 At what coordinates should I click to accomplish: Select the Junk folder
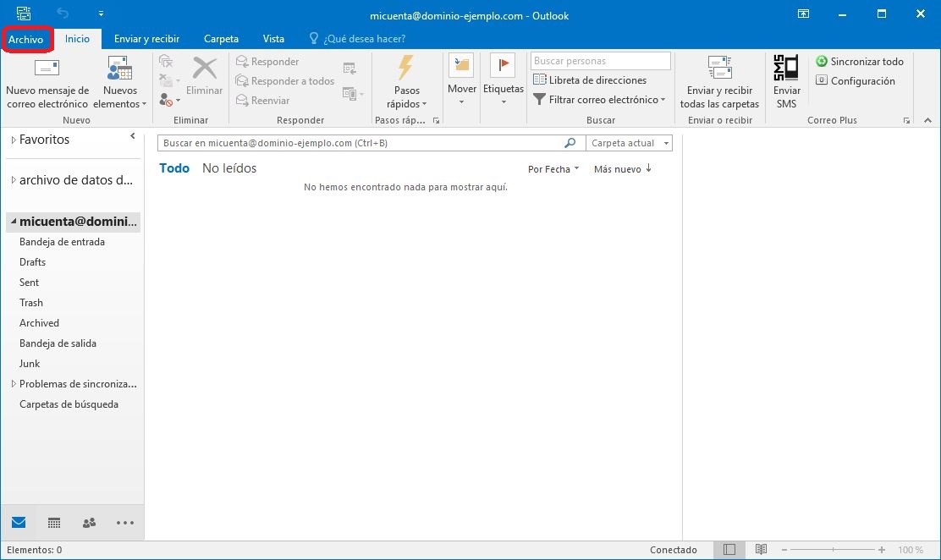[30, 364]
